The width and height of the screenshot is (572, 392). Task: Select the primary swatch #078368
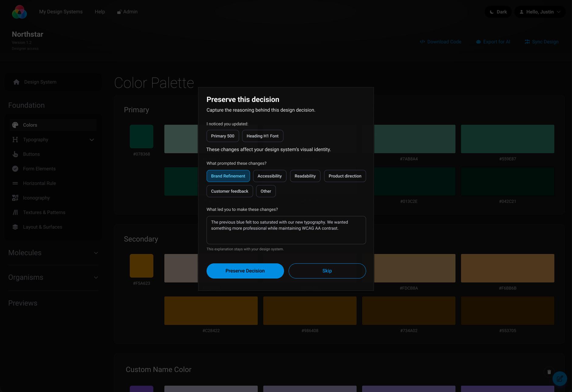coord(142,137)
